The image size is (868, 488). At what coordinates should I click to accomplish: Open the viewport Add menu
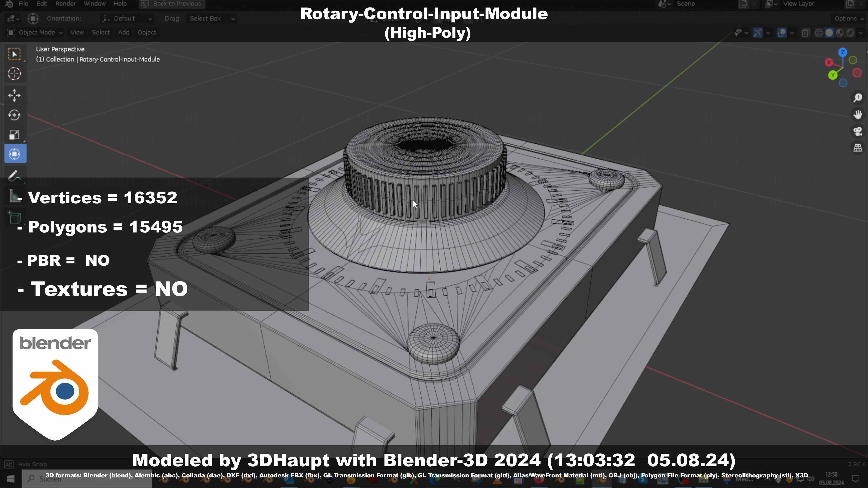click(x=123, y=33)
